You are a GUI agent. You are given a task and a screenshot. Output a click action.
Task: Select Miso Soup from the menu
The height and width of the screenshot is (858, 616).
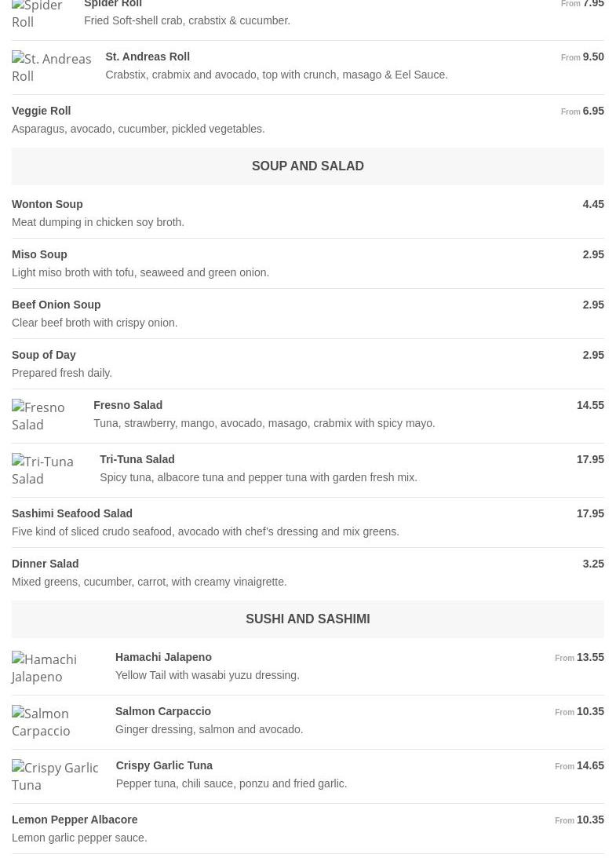tap(39, 254)
